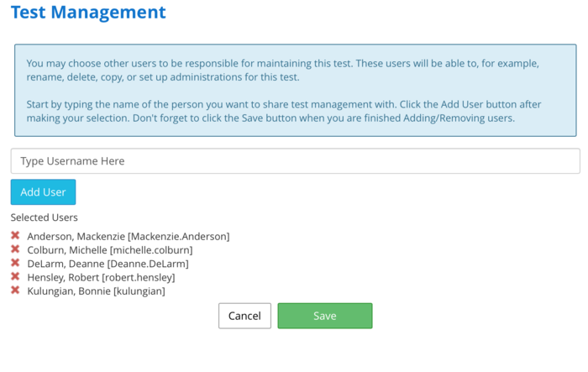The image size is (588, 372).
Task: Remove Anderson, Mackenzie from selected users
Action: click(x=15, y=236)
